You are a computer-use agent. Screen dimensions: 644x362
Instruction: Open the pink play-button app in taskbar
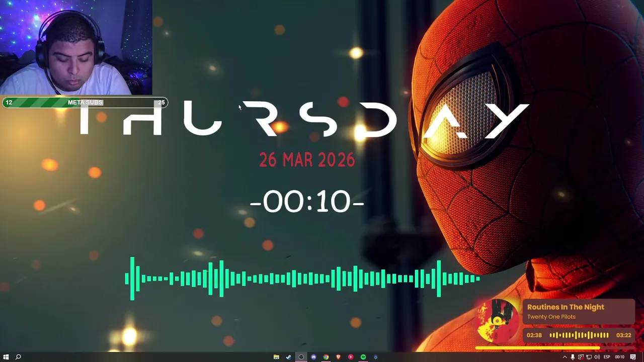point(351,357)
